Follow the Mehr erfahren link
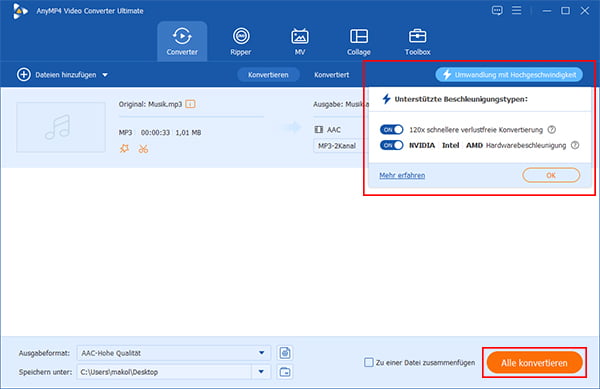This screenshot has width=600, height=389. [402, 176]
